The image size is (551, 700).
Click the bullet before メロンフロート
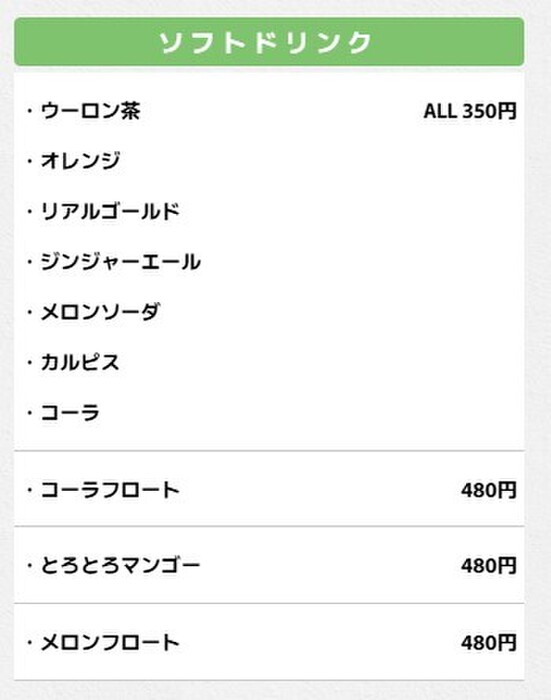[x=30, y=642]
